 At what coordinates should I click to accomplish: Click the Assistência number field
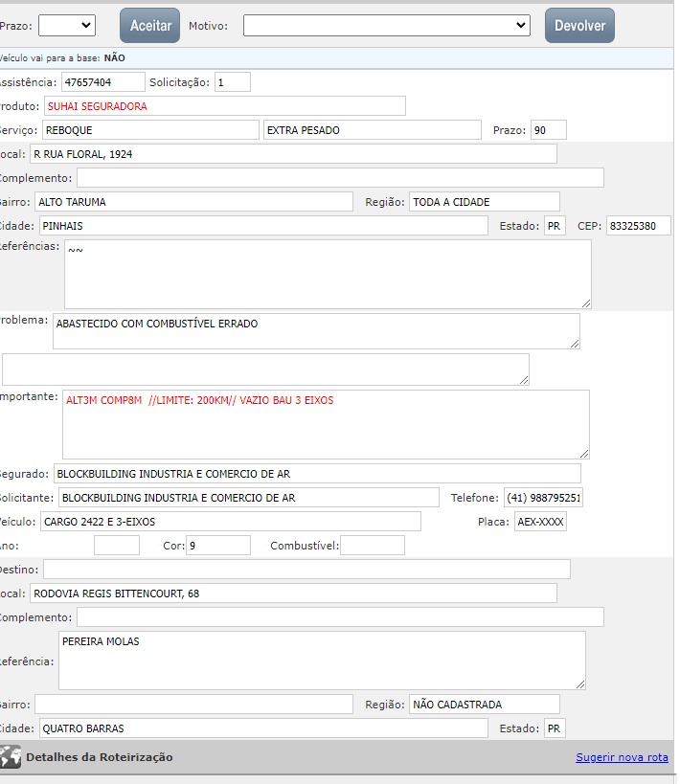102,82
